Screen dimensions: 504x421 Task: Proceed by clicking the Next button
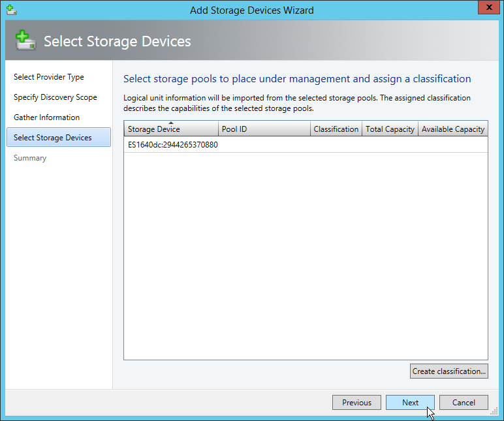[410, 403]
